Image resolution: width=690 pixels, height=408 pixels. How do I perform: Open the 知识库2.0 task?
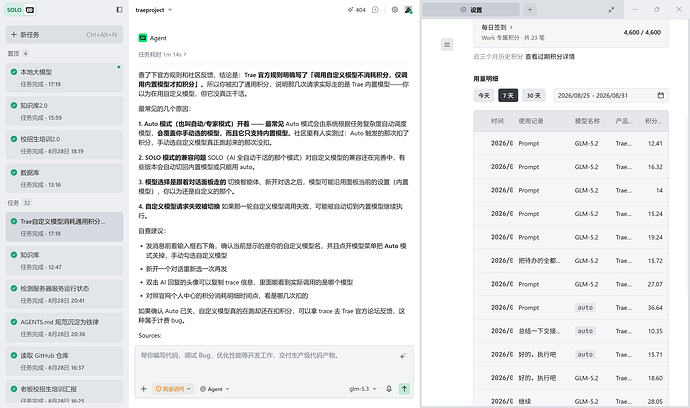tap(64, 111)
